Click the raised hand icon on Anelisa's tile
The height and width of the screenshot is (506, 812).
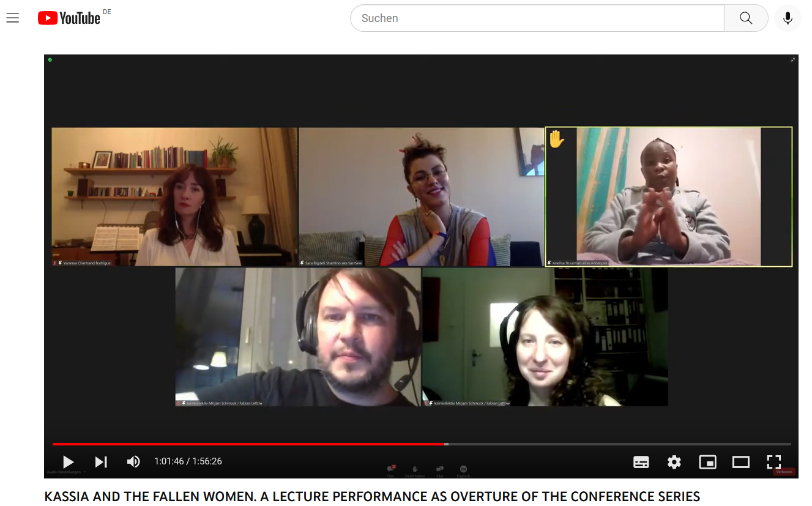click(556, 140)
